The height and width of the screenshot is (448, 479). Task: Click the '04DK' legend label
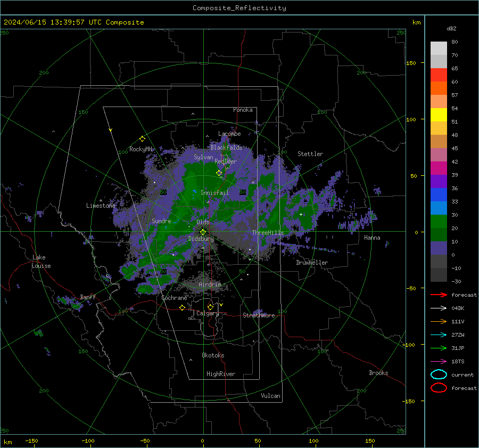[458, 308]
